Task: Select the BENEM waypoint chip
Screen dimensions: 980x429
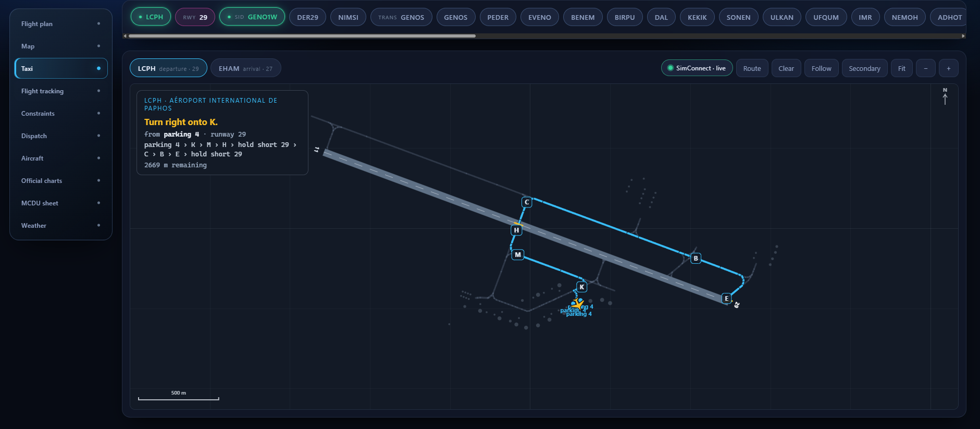Action: tap(583, 17)
